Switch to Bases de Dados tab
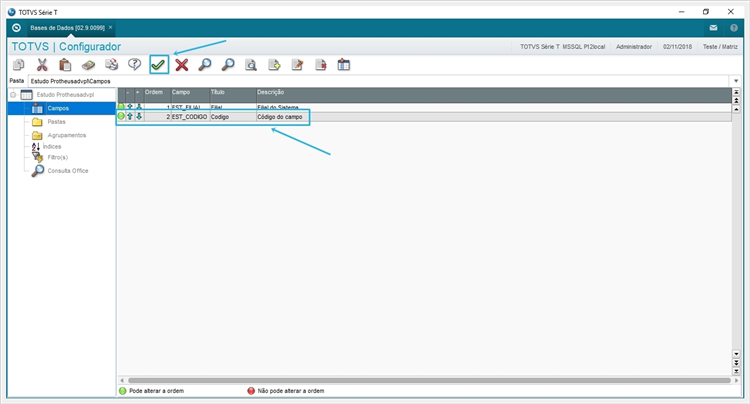Viewport: 750px width, 404px height. pos(67,28)
